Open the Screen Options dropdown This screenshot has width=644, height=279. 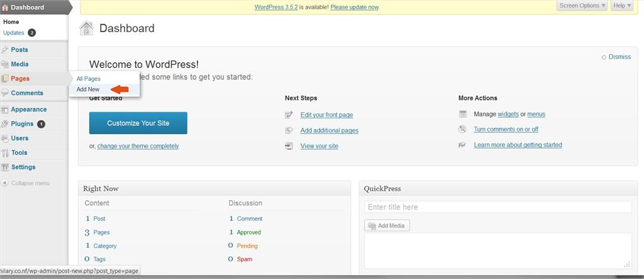coord(582,6)
